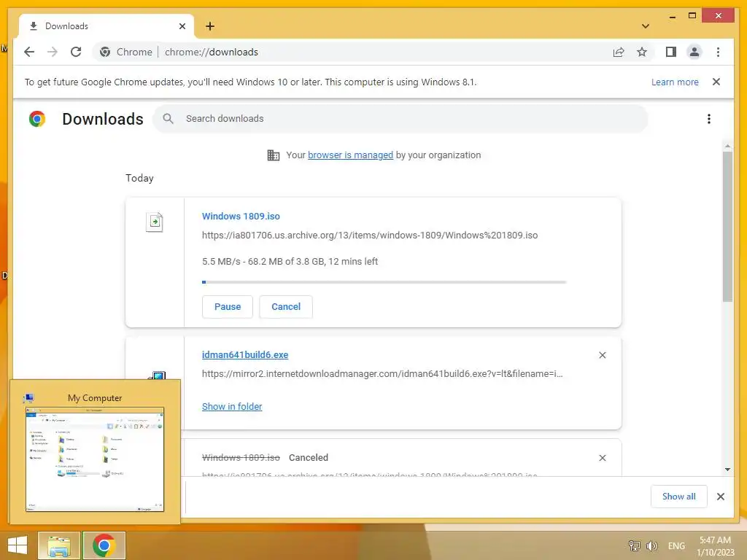The image size is (747, 560).
Task: Click the managed organization building icon
Action: (274, 155)
